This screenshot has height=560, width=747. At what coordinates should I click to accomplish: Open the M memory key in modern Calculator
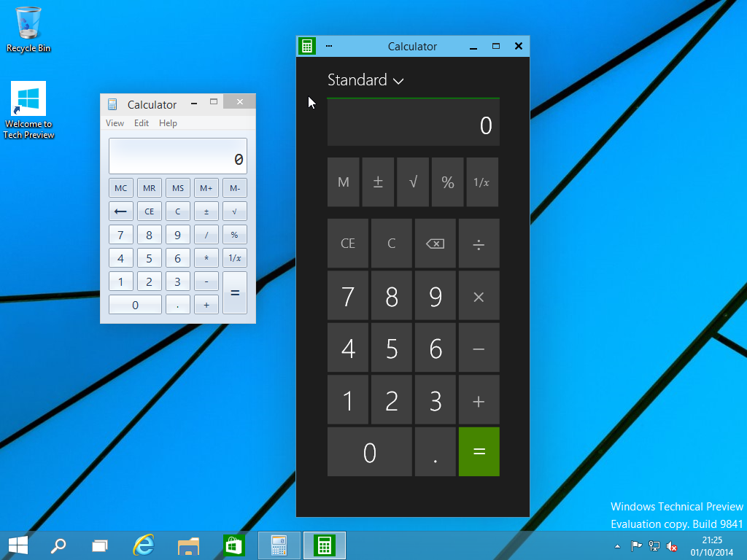click(x=344, y=182)
